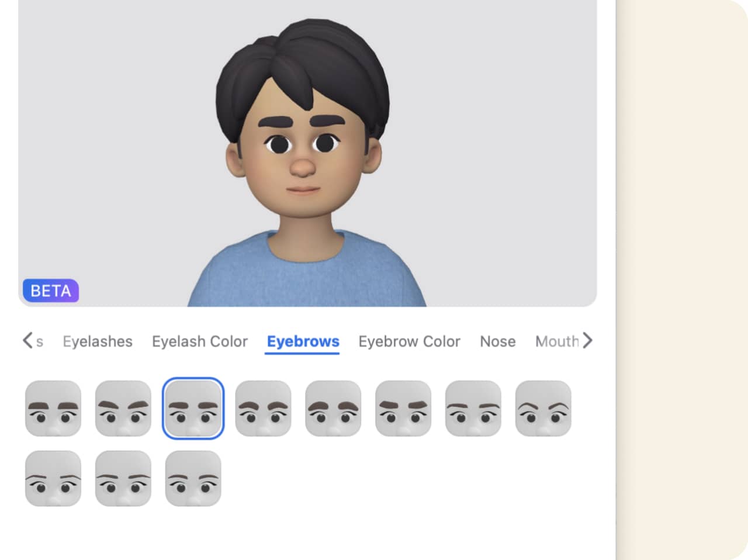
Task: Click the BETA badge on avatar preview
Action: (x=51, y=291)
